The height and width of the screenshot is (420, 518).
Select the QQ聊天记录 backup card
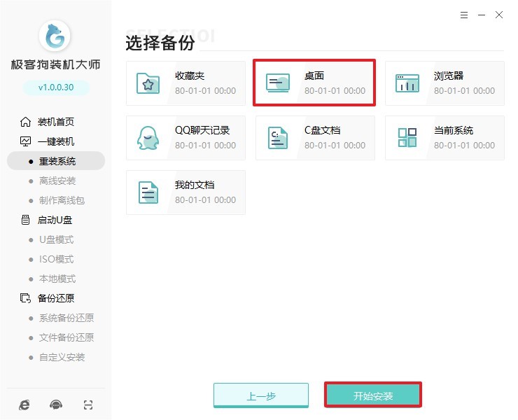tap(185, 138)
